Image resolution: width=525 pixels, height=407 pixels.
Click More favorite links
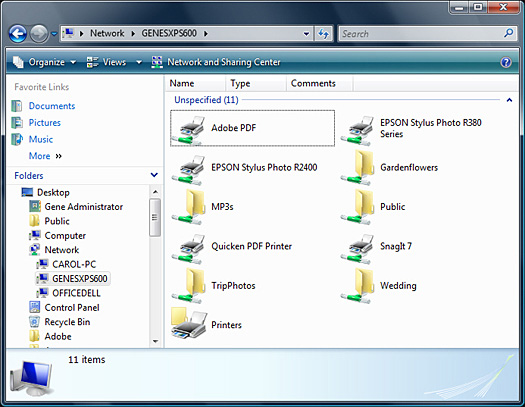(x=45, y=156)
